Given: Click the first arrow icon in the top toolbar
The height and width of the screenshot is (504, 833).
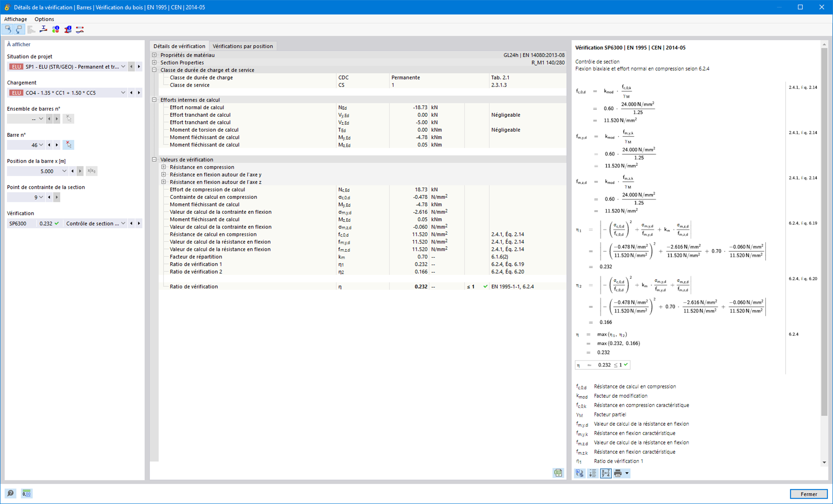Looking at the screenshot, I should click(x=8, y=29).
